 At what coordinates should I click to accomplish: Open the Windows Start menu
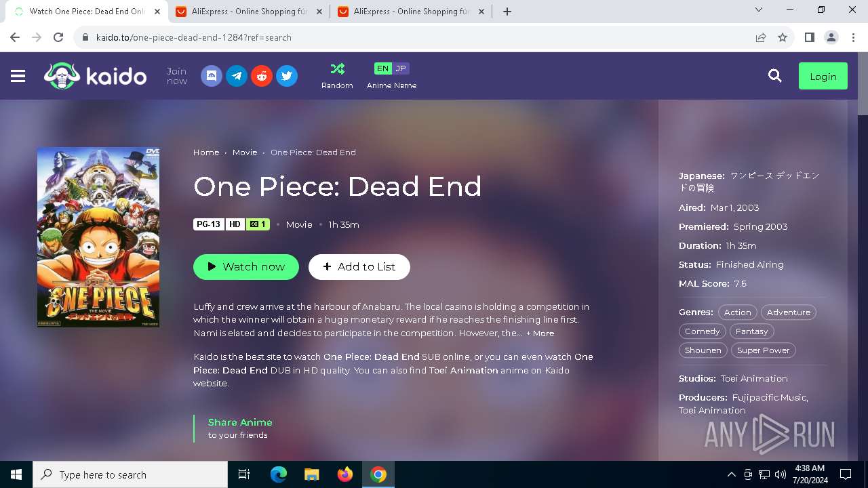pos(16,474)
